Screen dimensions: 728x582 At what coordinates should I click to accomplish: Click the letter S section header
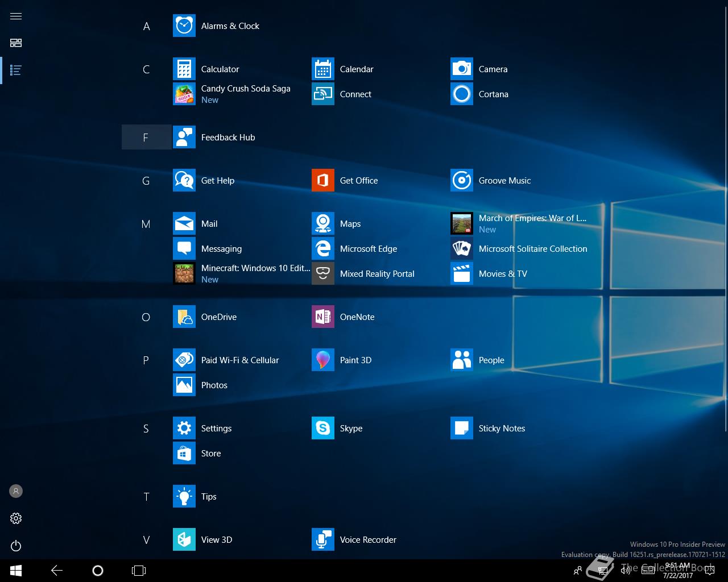(146, 429)
